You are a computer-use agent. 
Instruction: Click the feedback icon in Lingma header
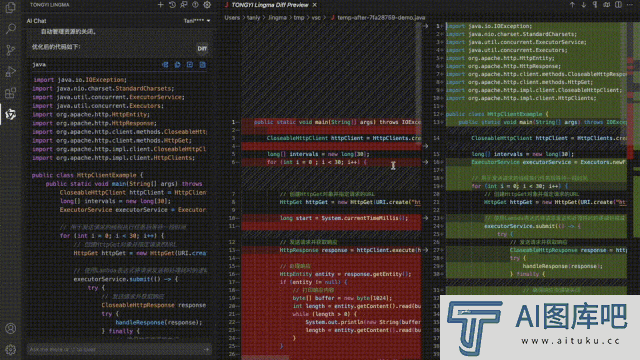point(184,5)
